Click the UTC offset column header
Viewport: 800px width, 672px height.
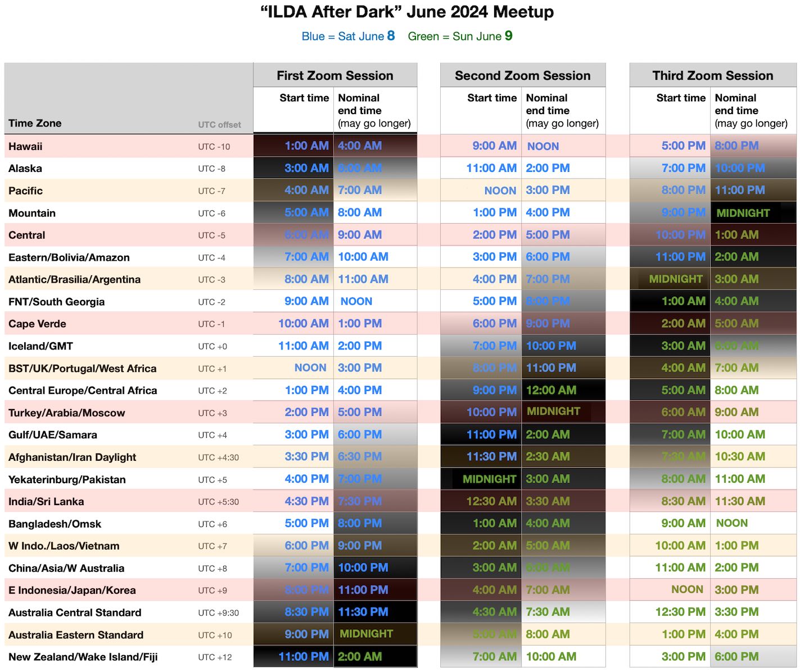[x=219, y=125]
